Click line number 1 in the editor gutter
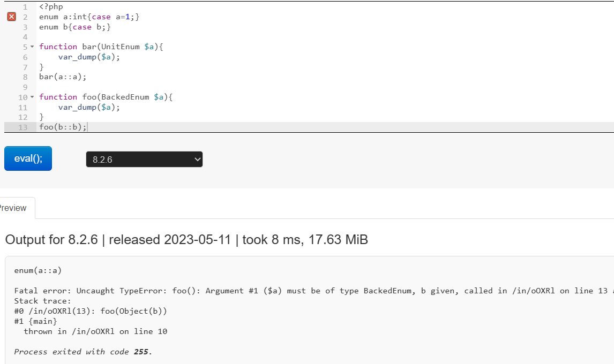Viewport: 614px width, 364px height. coord(25,6)
